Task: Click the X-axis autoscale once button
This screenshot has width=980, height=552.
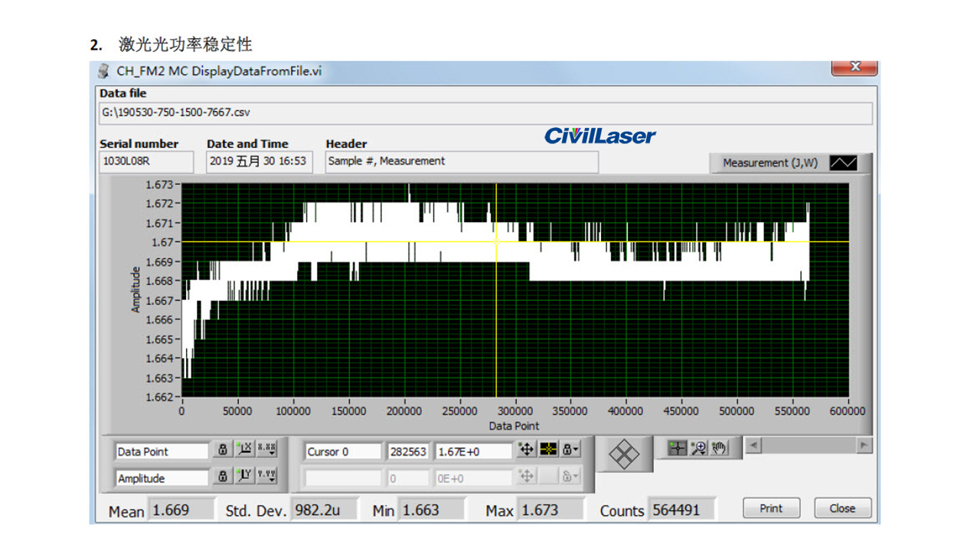Action: pos(244,450)
